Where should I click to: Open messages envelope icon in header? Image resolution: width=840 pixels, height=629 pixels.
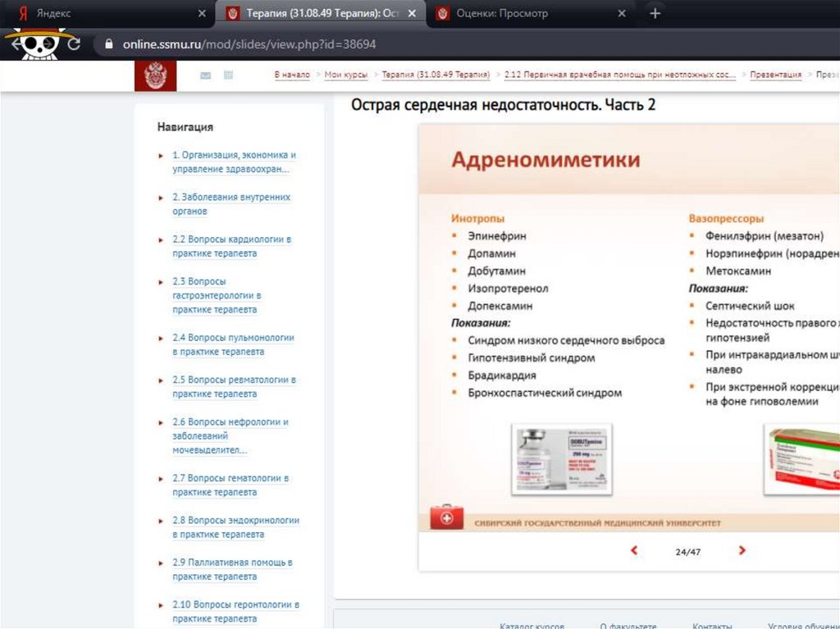pos(205,75)
